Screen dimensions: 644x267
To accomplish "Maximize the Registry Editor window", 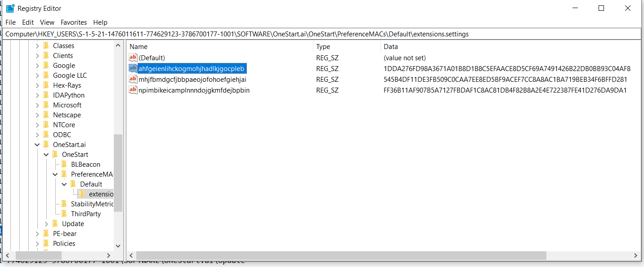I will tap(601, 8).
